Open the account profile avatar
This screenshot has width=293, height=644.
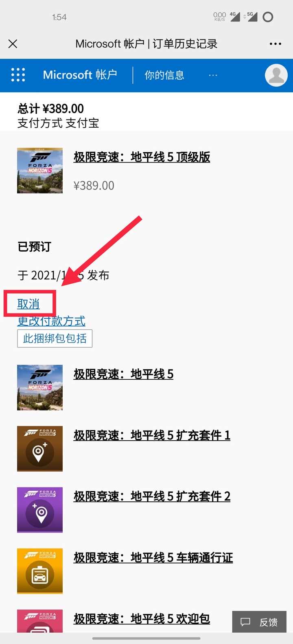[276, 75]
